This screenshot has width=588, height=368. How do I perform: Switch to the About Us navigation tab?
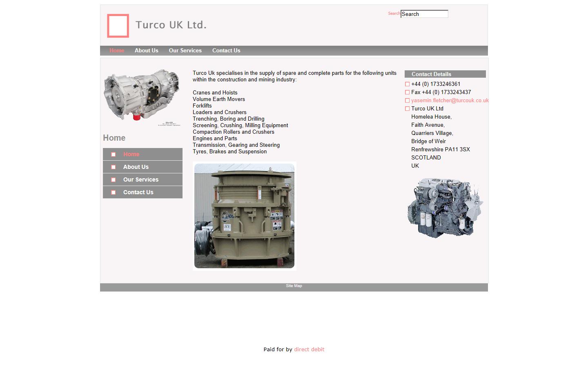[x=146, y=50]
